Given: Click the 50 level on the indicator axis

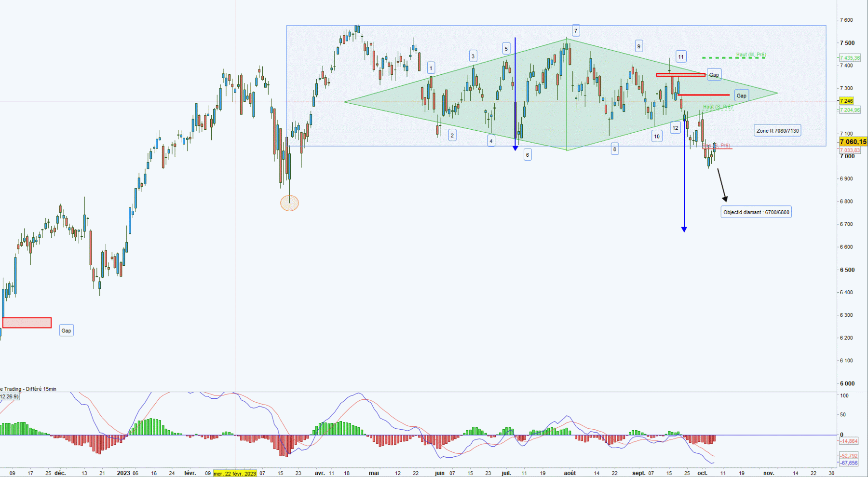Looking at the screenshot, I should [843, 415].
